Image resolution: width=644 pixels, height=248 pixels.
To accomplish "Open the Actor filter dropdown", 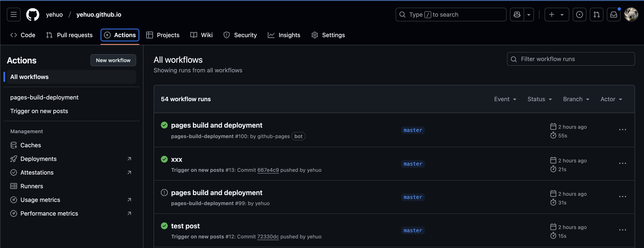I will tap(611, 99).
